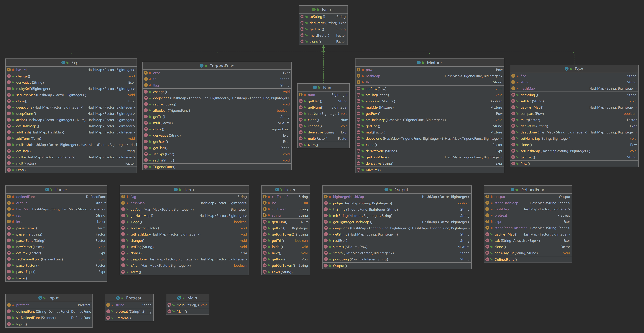This screenshot has width=644, height=333.
Task: Click the DefinedFunc class icon
Action: coord(512,189)
